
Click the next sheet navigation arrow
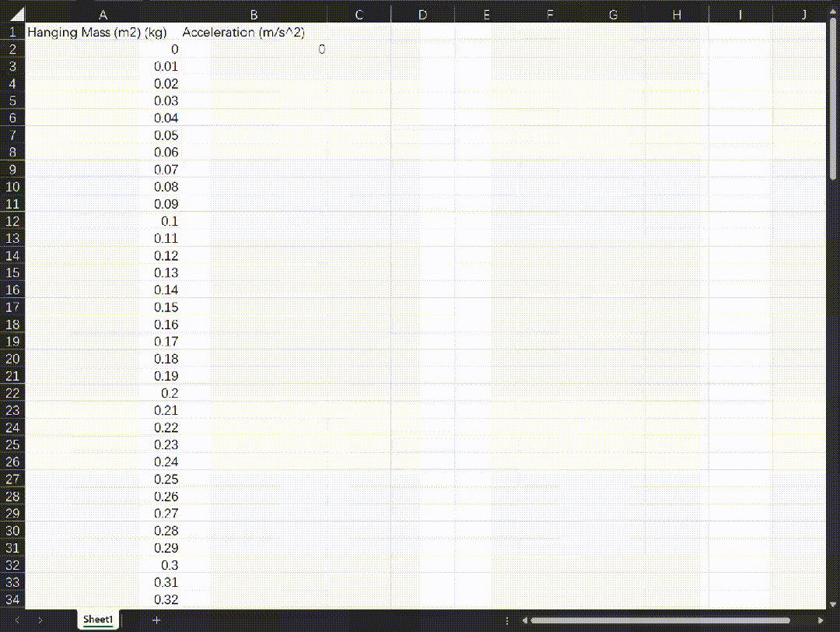40,620
